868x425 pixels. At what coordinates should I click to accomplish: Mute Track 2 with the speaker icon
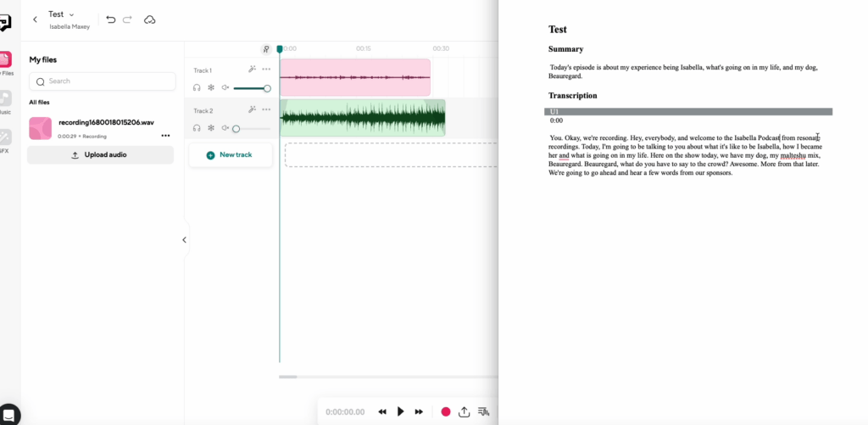point(225,128)
